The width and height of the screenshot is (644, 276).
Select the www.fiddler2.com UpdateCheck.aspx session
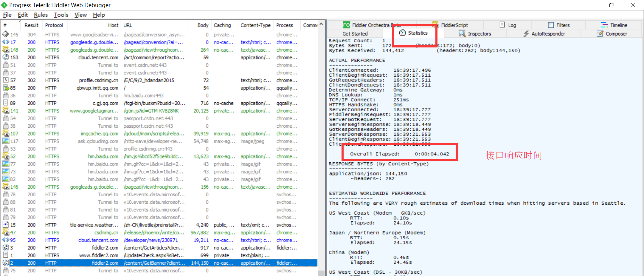pyautogui.click(x=159, y=255)
